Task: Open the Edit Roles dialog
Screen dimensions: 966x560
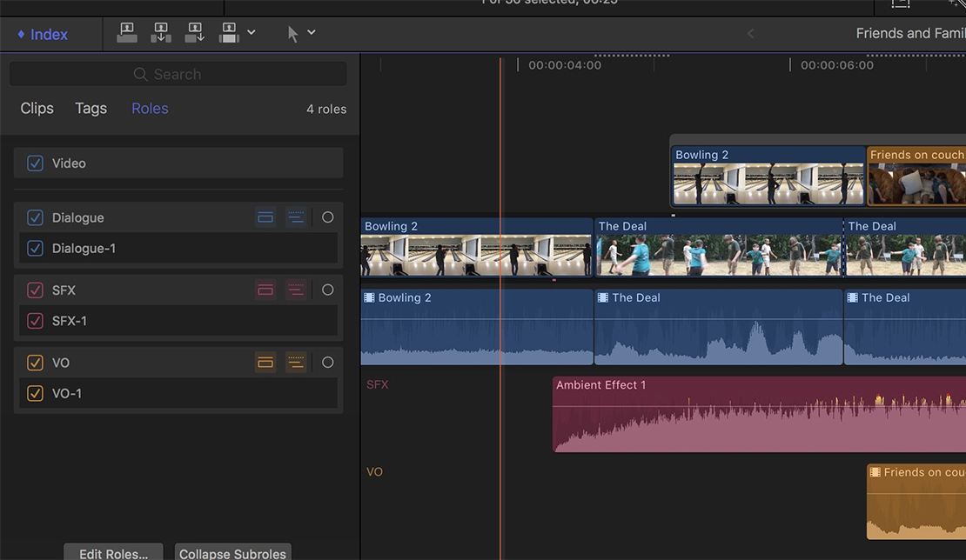Action: click(112, 553)
